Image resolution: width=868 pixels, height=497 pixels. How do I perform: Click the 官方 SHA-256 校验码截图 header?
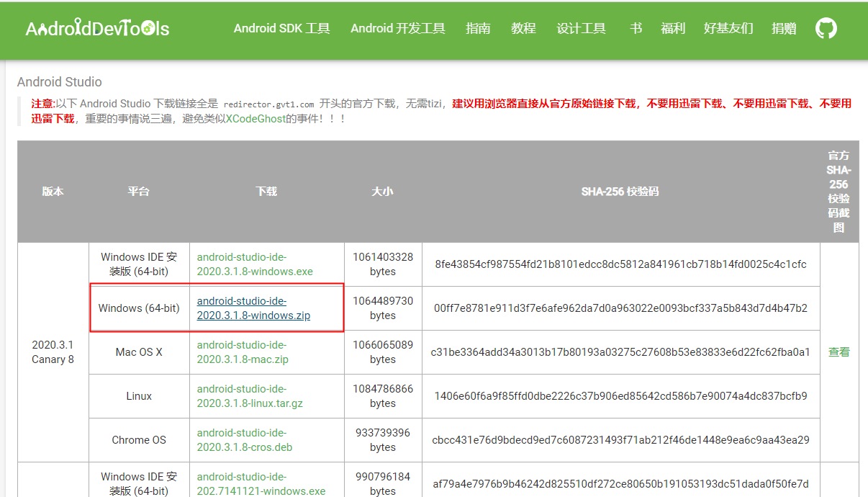[x=839, y=192]
